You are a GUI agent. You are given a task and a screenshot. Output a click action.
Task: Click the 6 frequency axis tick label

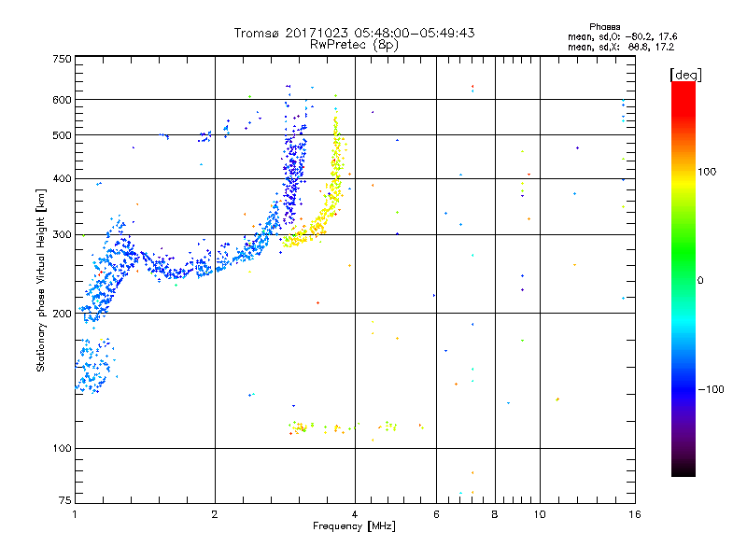(436, 514)
